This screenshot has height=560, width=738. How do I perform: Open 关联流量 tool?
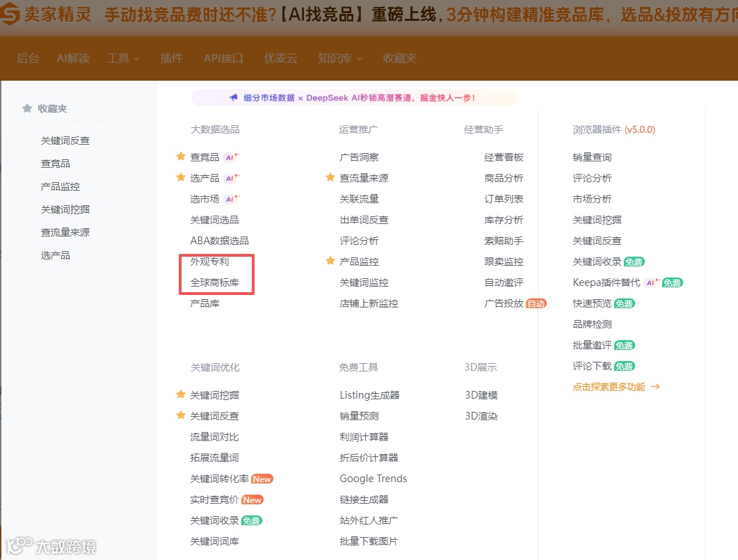coord(359,199)
